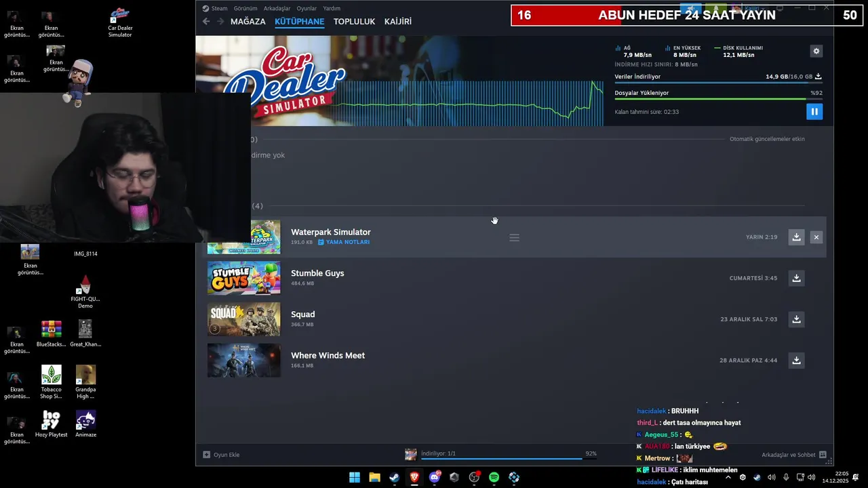This screenshot has width=868, height=488.
Task: Open Waterpark Simulator YAMA NOTLARI link
Action: [x=344, y=242]
